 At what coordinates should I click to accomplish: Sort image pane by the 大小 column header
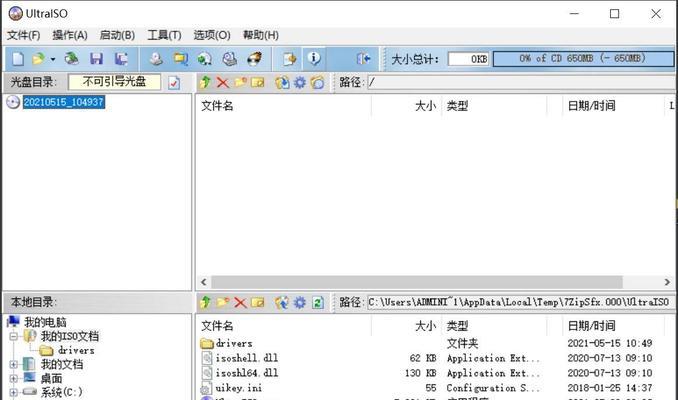(406, 106)
